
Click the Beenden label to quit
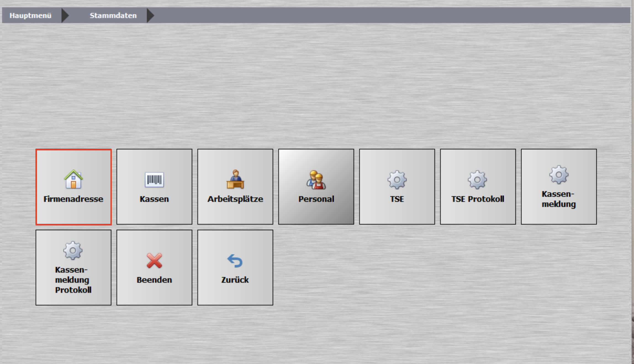[x=154, y=280]
